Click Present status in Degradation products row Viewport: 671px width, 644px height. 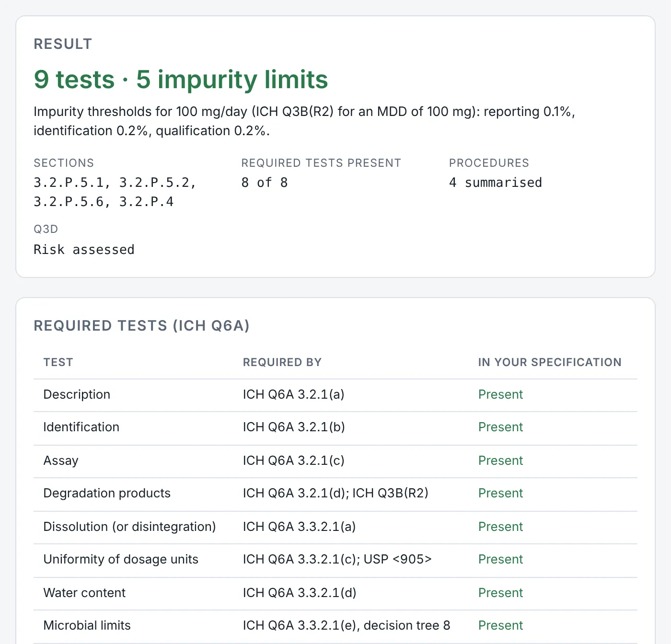(500, 493)
